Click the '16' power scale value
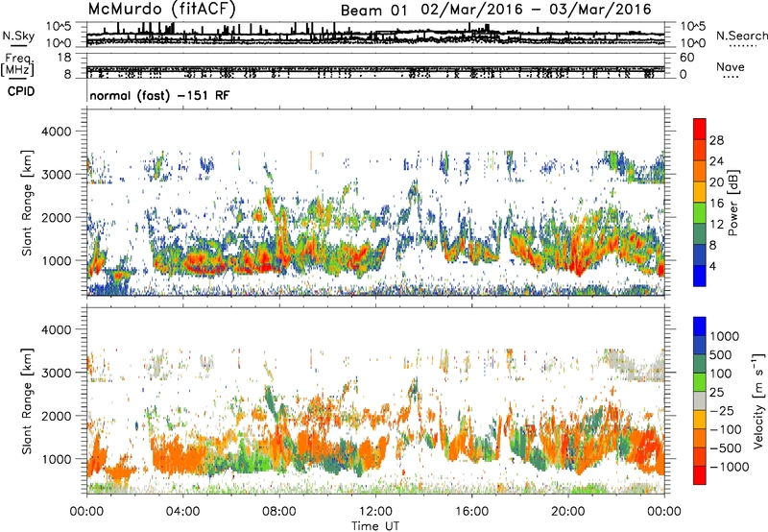 tap(716, 204)
